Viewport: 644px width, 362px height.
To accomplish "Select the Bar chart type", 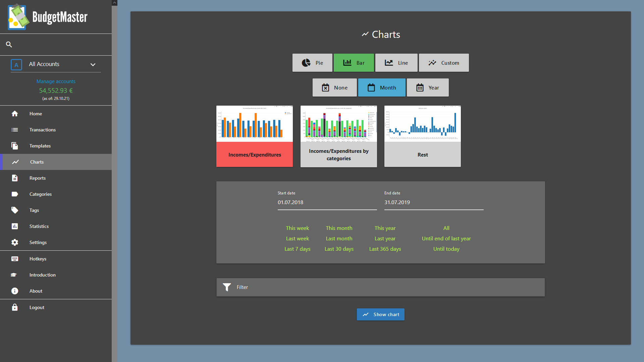I will pos(354,63).
